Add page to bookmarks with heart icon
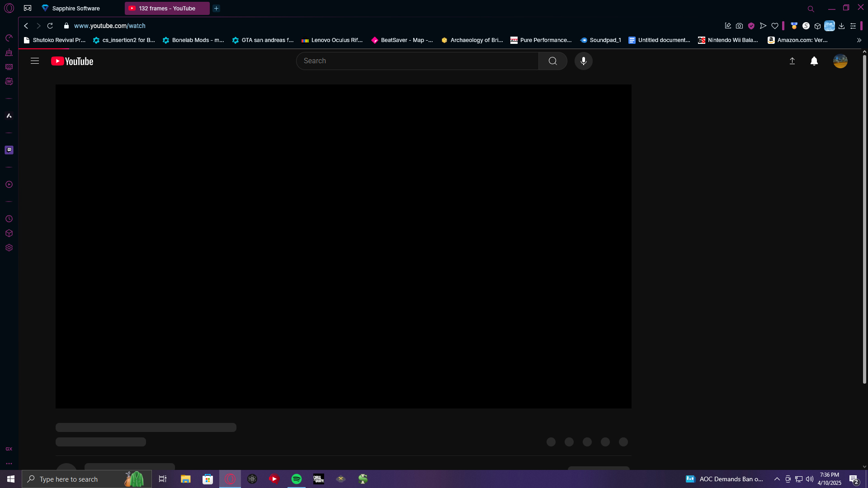Viewport: 868px width, 488px height. point(775,26)
